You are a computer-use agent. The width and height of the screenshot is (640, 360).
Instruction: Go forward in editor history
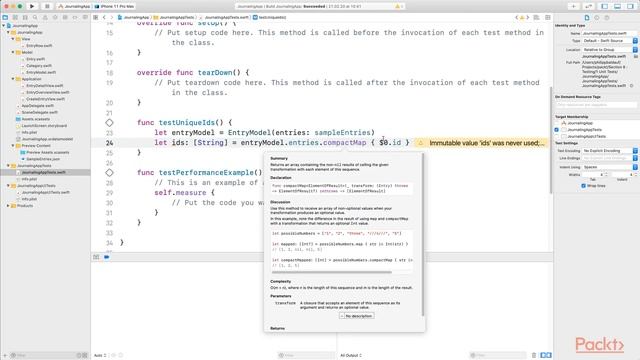coord(111,18)
